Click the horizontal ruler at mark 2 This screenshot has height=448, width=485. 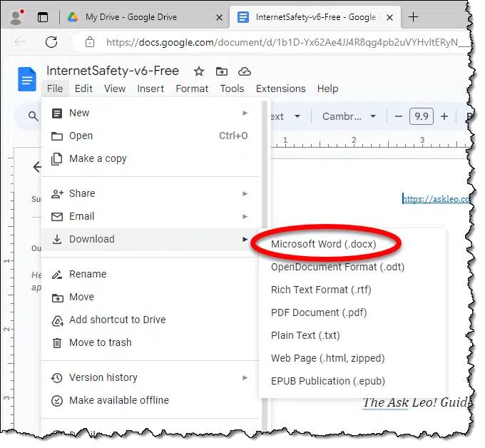tap(354, 141)
